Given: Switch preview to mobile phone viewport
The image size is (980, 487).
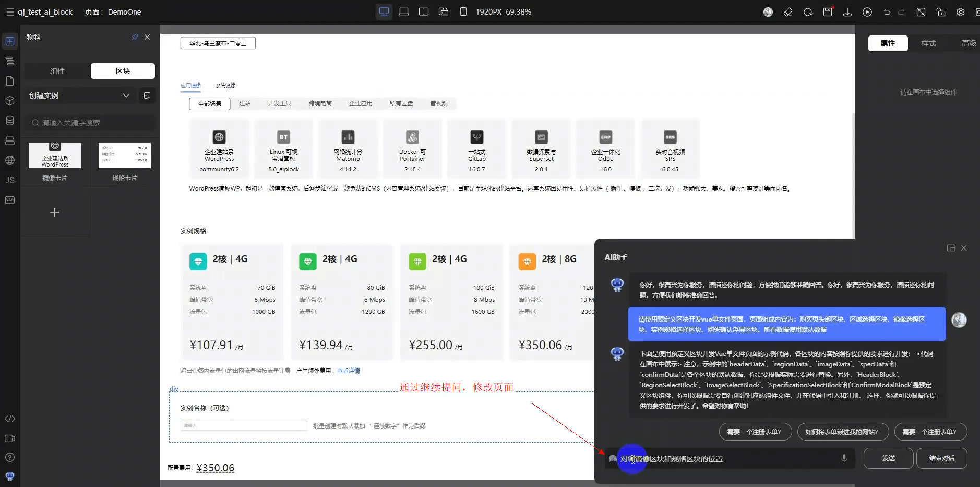Looking at the screenshot, I should point(463,11).
